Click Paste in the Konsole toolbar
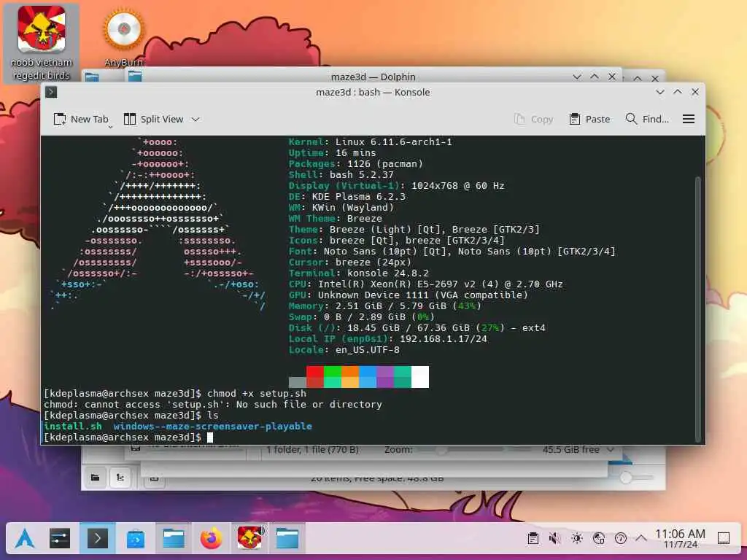The image size is (747, 560). click(589, 119)
